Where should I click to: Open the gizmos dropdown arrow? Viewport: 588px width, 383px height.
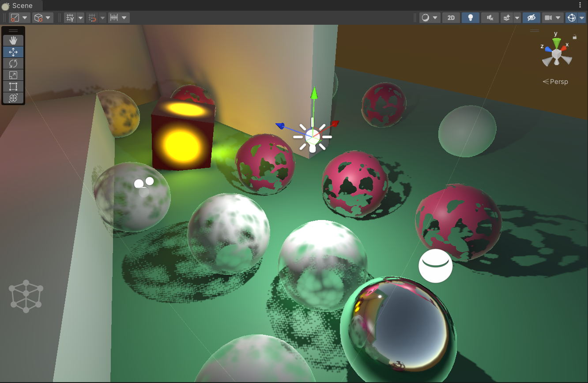(x=582, y=18)
